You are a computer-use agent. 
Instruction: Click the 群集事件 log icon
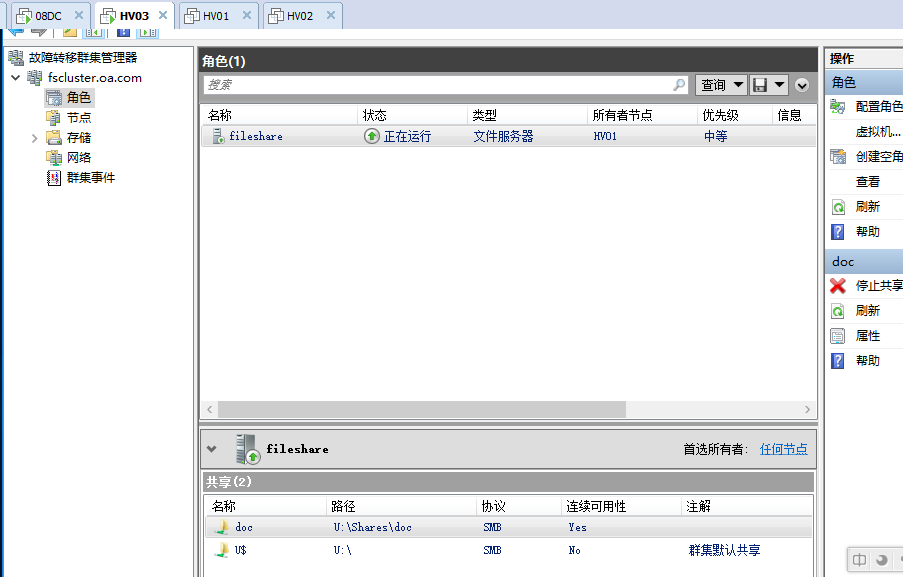pyautogui.click(x=54, y=177)
